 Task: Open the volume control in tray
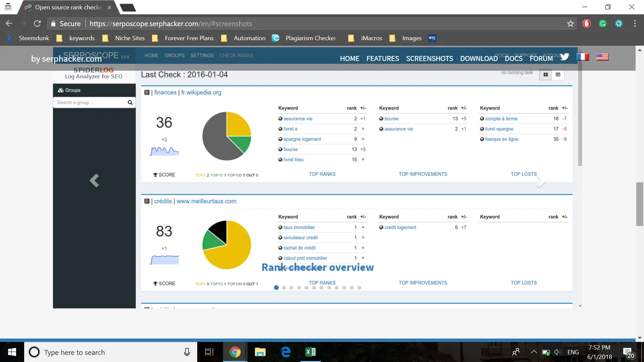[558, 352]
